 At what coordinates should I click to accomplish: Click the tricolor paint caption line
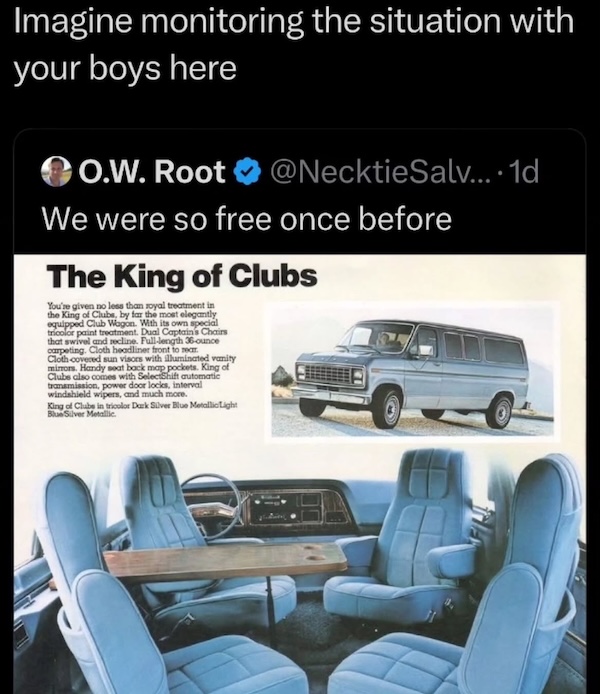coord(142,409)
